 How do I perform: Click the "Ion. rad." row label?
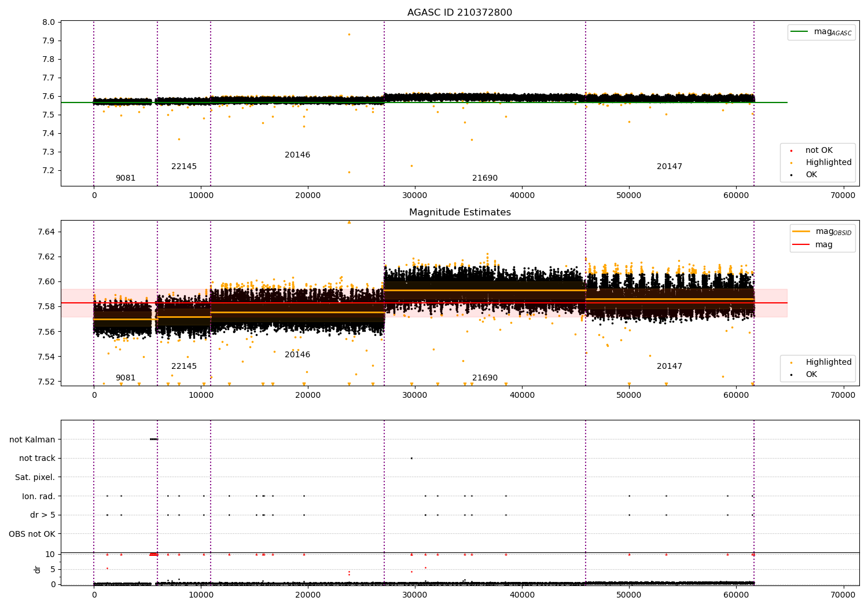point(39,496)
